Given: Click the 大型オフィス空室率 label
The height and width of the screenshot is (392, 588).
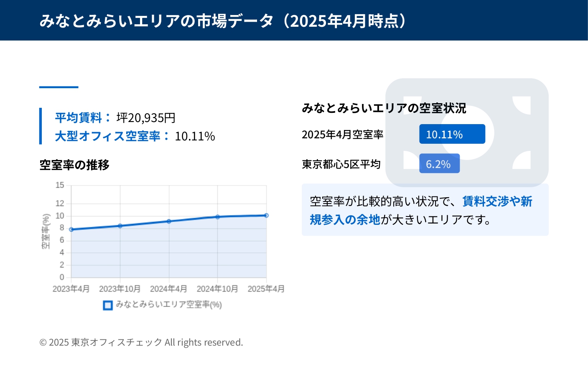Looking at the screenshot, I should 108,136.
